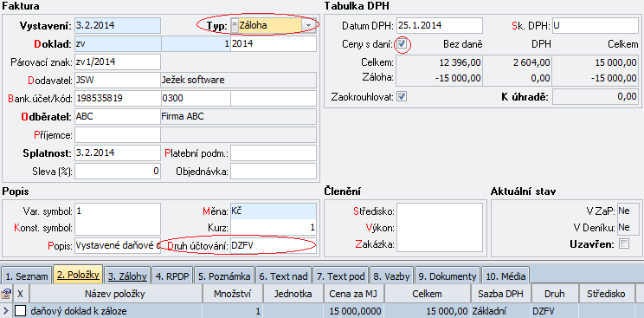Open the 1. Seznam tab
This screenshot has width=644, height=318.
click(27, 276)
